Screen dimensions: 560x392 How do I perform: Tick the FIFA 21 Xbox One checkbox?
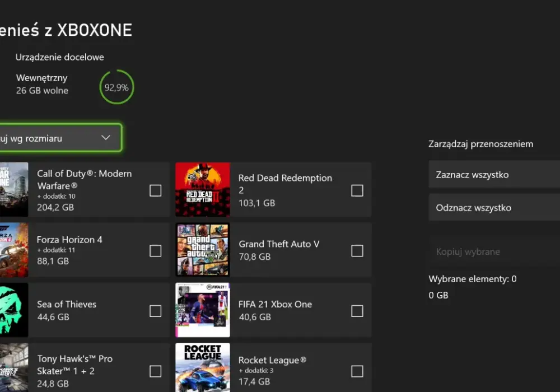(x=357, y=311)
